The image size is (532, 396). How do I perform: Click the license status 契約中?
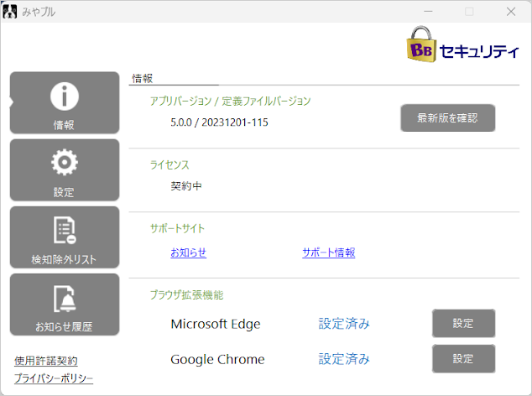[186, 186]
